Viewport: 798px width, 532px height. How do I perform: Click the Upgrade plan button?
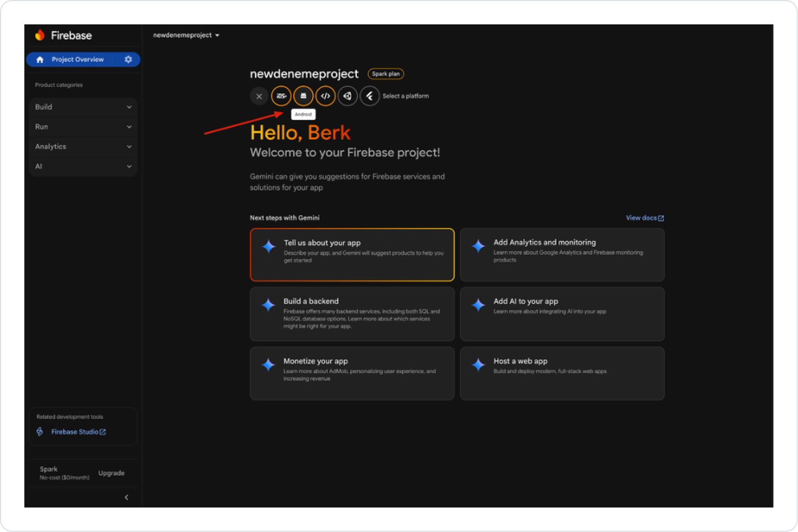click(x=111, y=473)
